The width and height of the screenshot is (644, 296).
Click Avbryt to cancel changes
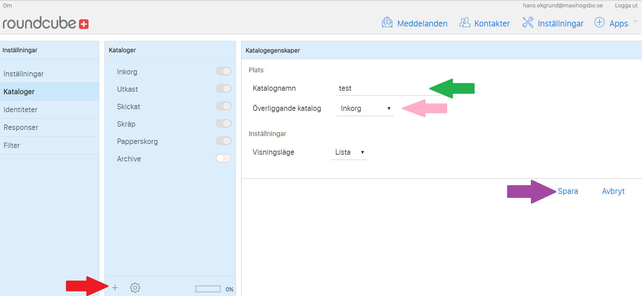[x=613, y=191]
